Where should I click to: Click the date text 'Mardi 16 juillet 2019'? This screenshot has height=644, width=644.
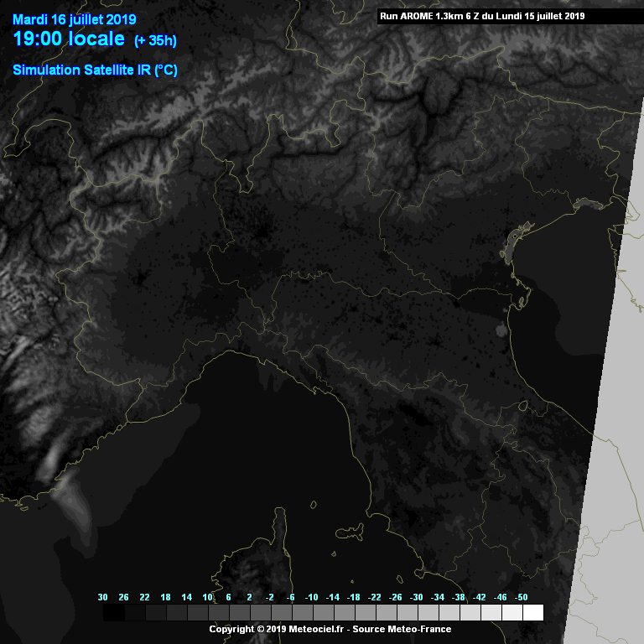75,19
